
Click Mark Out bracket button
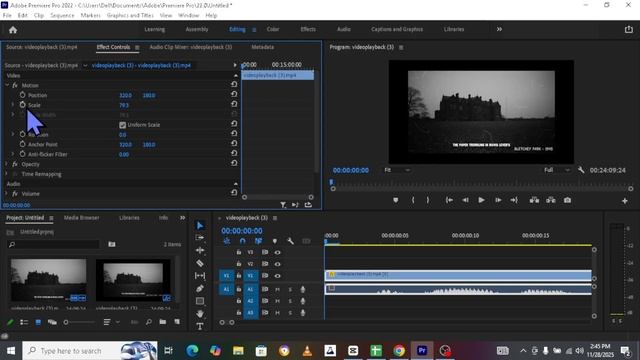428,200
